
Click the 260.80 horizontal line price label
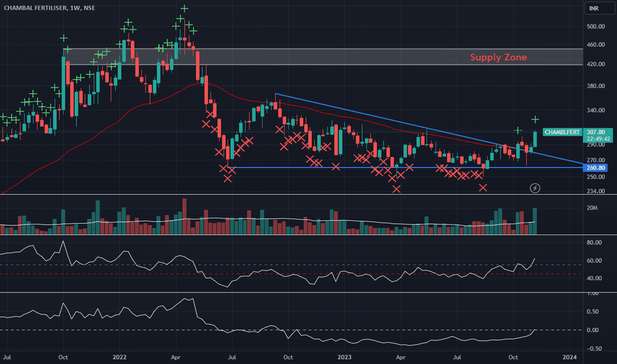(595, 168)
